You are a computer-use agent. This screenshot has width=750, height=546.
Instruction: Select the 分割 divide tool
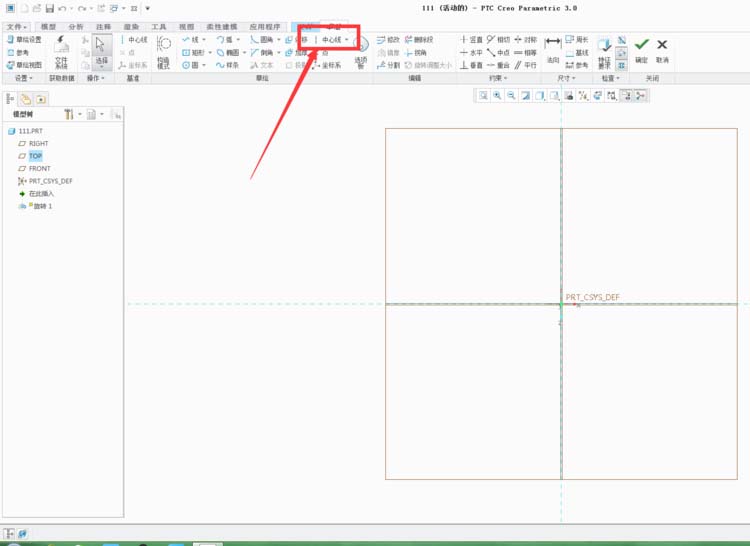[388, 65]
